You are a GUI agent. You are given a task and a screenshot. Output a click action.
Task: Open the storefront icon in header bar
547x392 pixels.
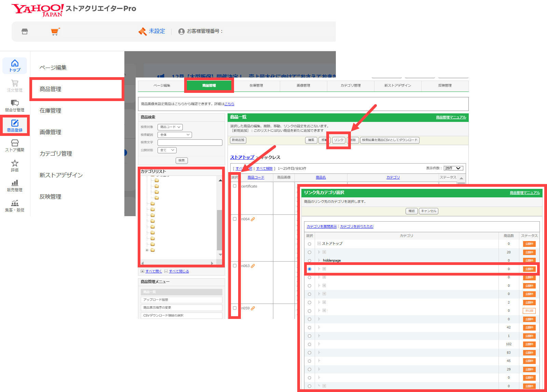coord(25,31)
